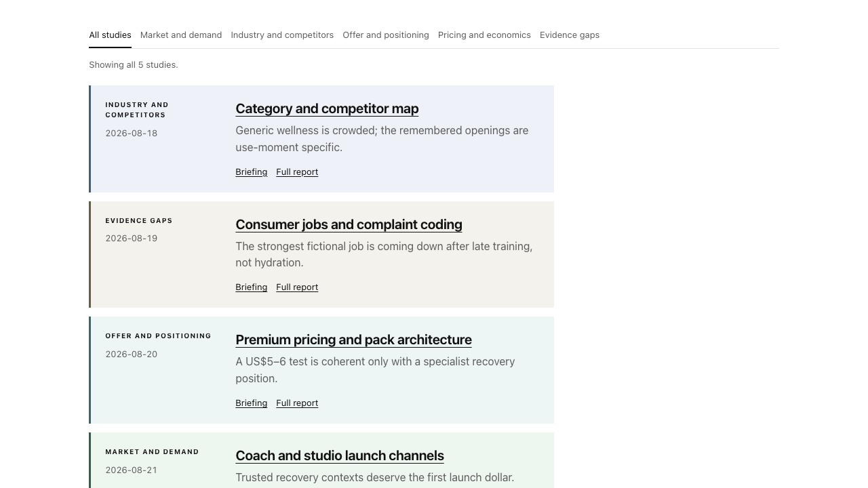Click the OFFER AND POSITIONING card label
The height and width of the screenshot is (488, 868).
[x=158, y=336]
